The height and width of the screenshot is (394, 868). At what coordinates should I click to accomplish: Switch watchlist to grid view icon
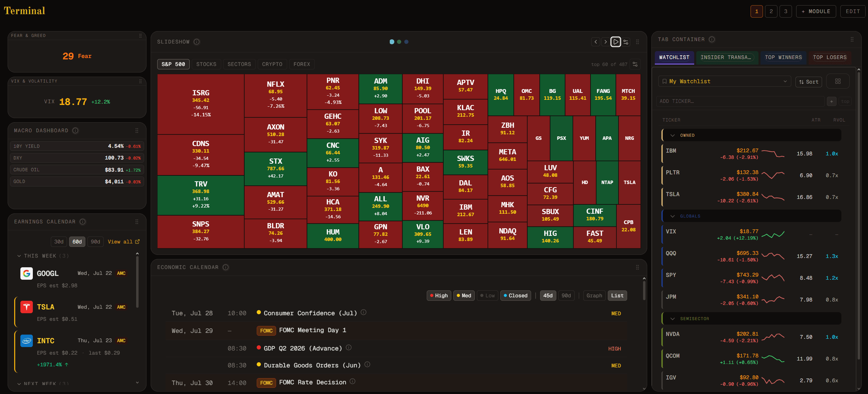click(x=838, y=81)
